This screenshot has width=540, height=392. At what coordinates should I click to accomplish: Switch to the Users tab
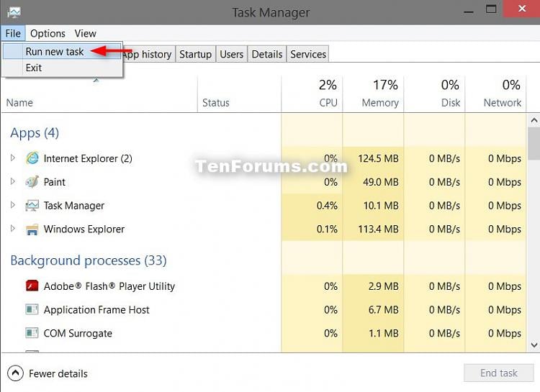pyautogui.click(x=231, y=54)
